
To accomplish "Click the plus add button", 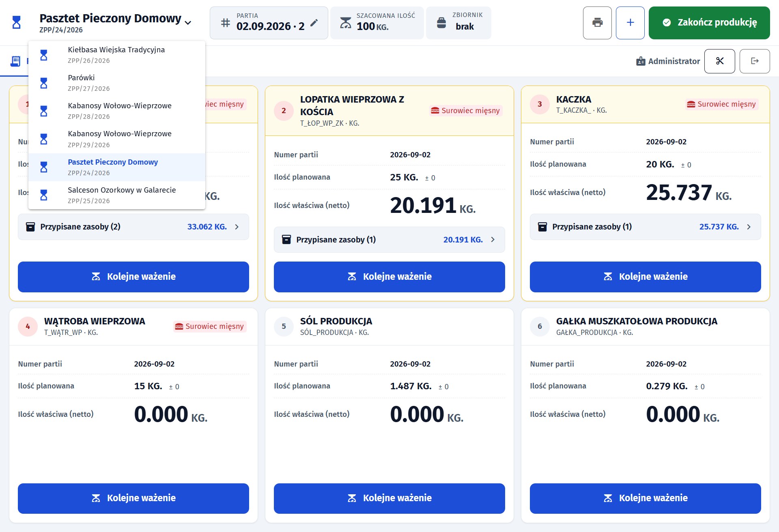I will coord(630,23).
